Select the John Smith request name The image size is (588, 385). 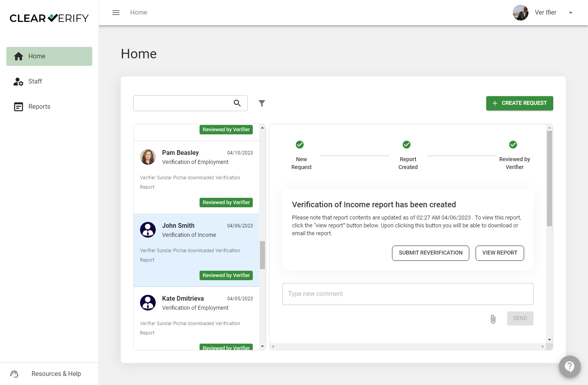pos(178,226)
